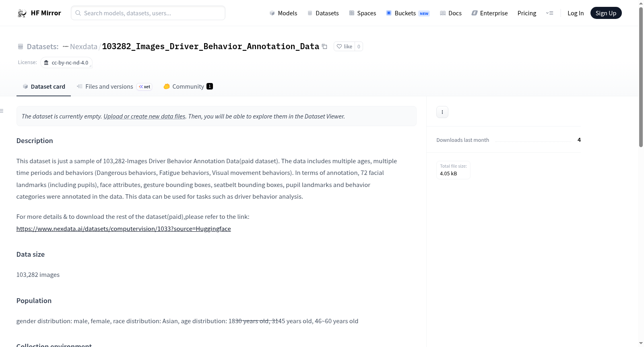Click the Sign Up button
644x347 pixels.
tap(606, 13)
